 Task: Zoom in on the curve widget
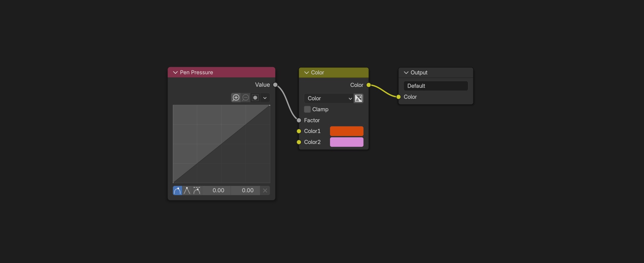236,98
